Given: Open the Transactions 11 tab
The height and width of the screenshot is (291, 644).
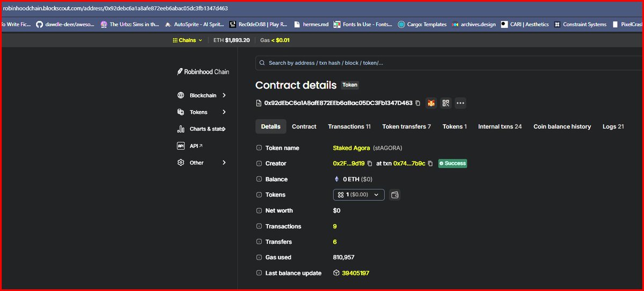Looking at the screenshot, I should [x=349, y=126].
